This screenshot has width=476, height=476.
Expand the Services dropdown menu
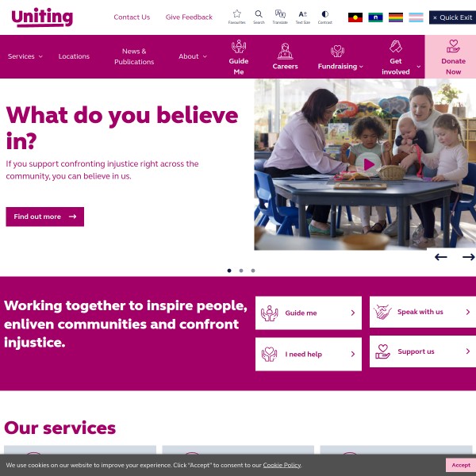tap(25, 56)
